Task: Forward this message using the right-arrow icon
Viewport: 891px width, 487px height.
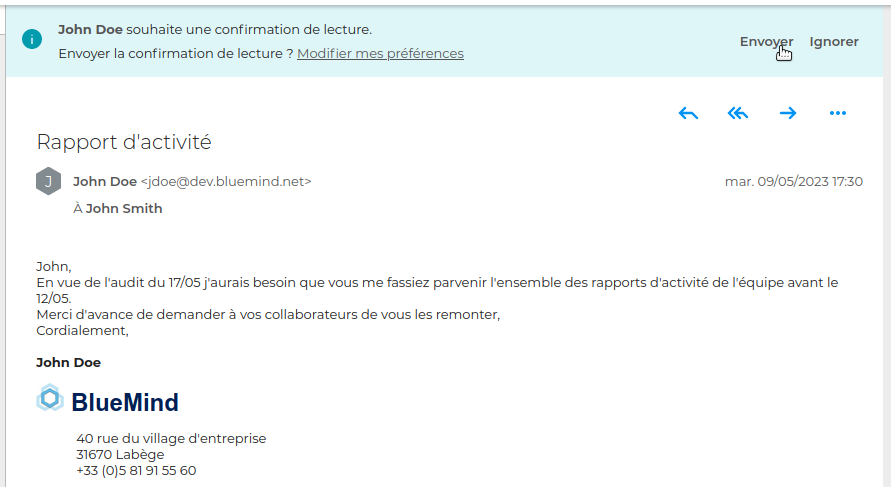Action: [788, 113]
